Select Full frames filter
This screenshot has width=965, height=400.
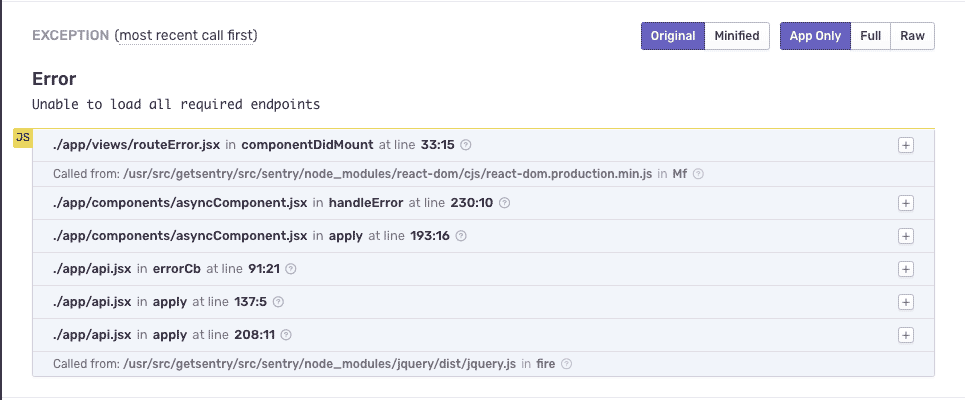click(x=870, y=36)
